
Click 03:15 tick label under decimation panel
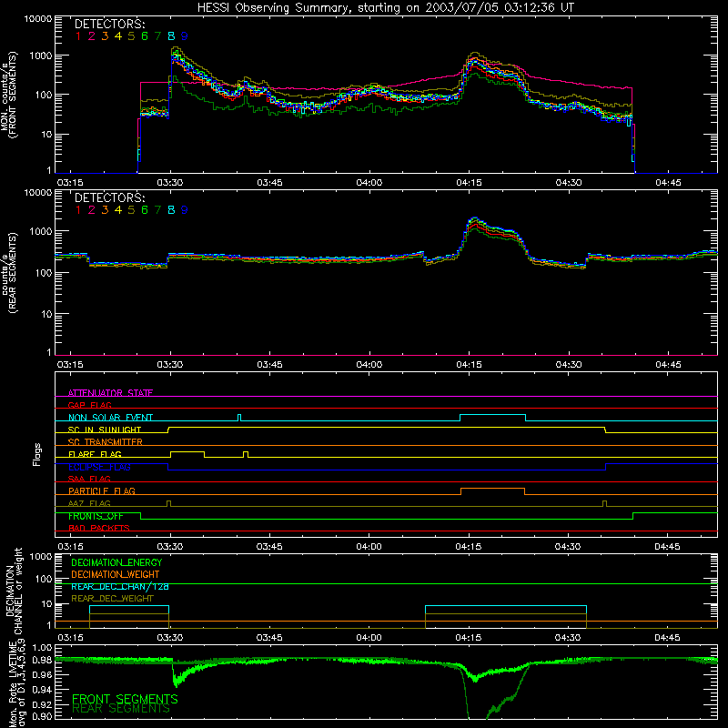[70, 638]
